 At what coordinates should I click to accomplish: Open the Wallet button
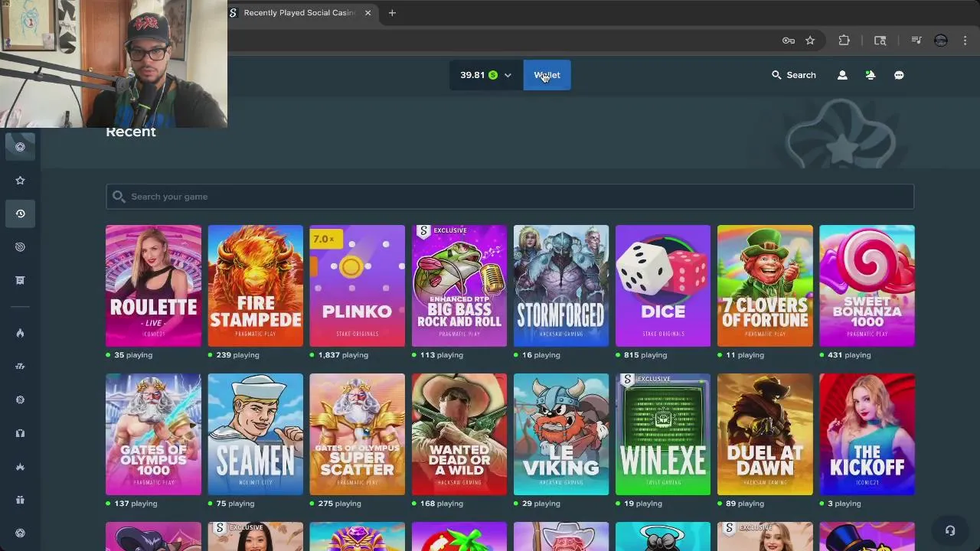[x=547, y=75]
